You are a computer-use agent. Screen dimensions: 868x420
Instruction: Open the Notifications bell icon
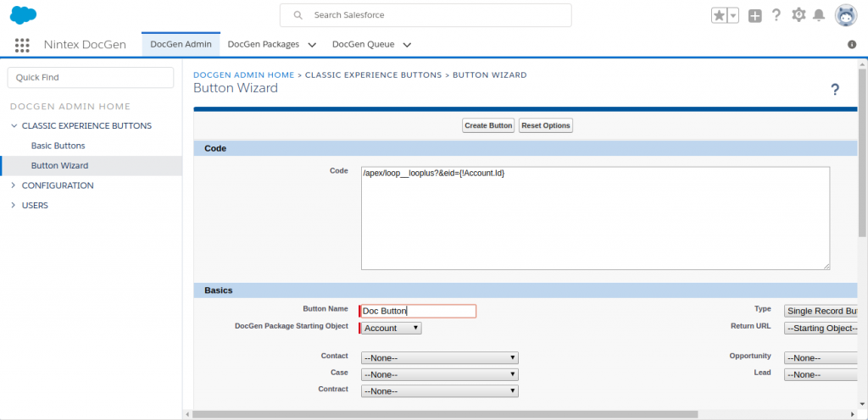point(819,15)
